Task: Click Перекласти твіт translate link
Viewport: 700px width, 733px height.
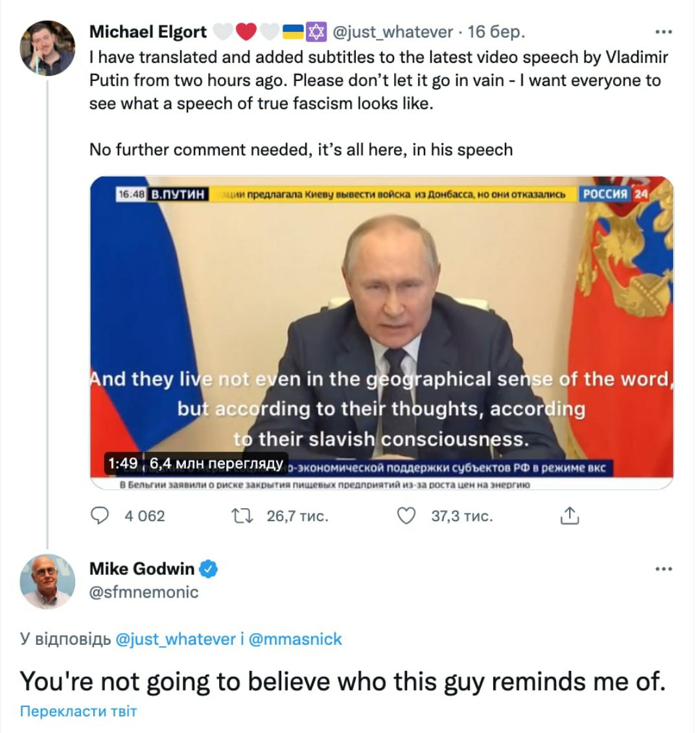Action: [x=78, y=711]
